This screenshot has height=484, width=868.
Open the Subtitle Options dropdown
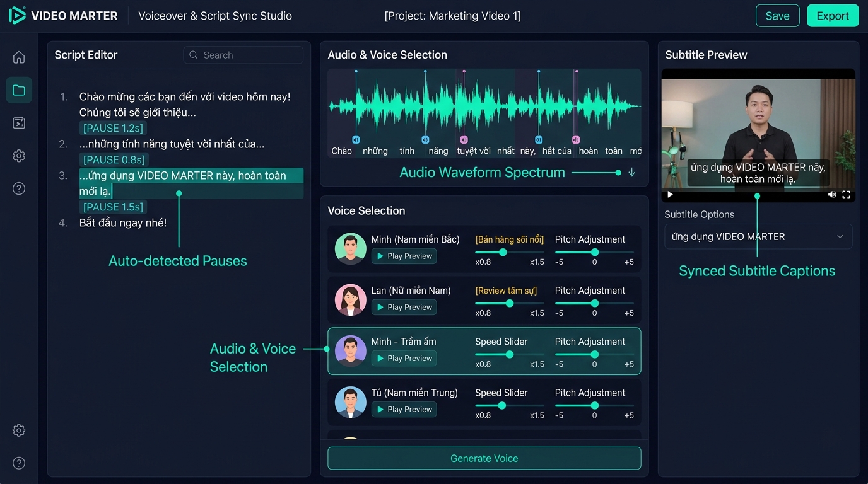click(758, 236)
